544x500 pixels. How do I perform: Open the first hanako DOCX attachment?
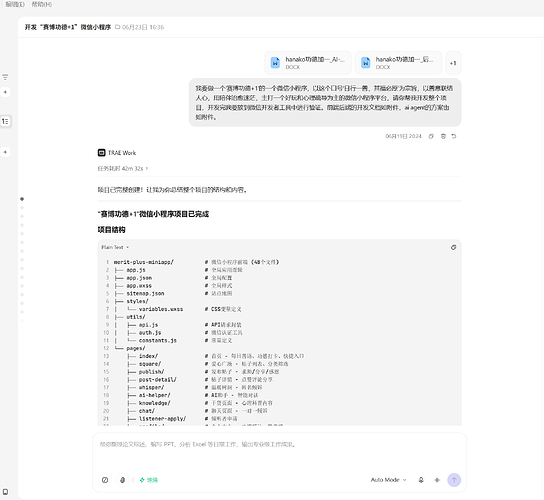(x=308, y=63)
